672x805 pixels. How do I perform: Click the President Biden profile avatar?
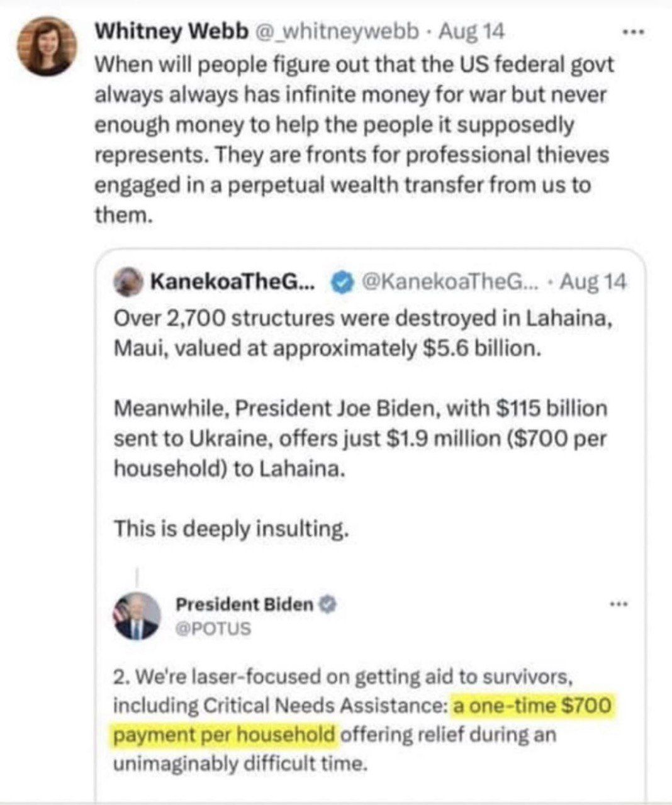(x=137, y=616)
